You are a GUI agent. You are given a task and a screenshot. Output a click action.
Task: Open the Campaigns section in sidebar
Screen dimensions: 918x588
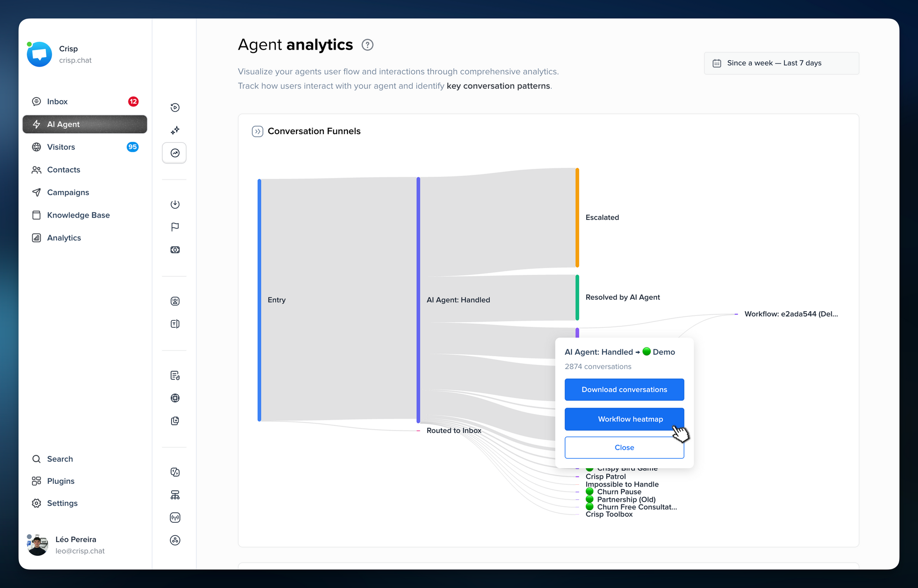pyautogui.click(x=67, y=192)
